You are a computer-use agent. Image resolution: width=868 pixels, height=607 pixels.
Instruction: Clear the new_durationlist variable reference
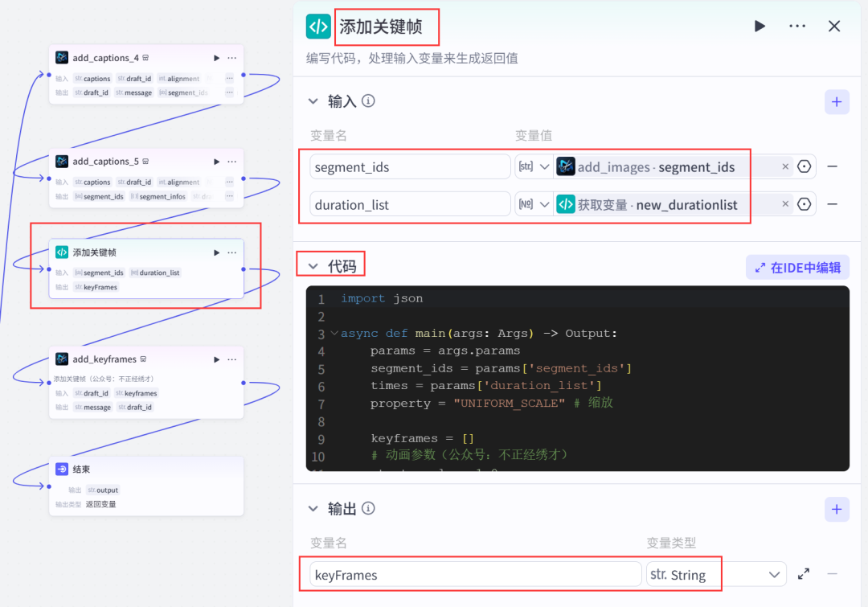coord(785,204)
